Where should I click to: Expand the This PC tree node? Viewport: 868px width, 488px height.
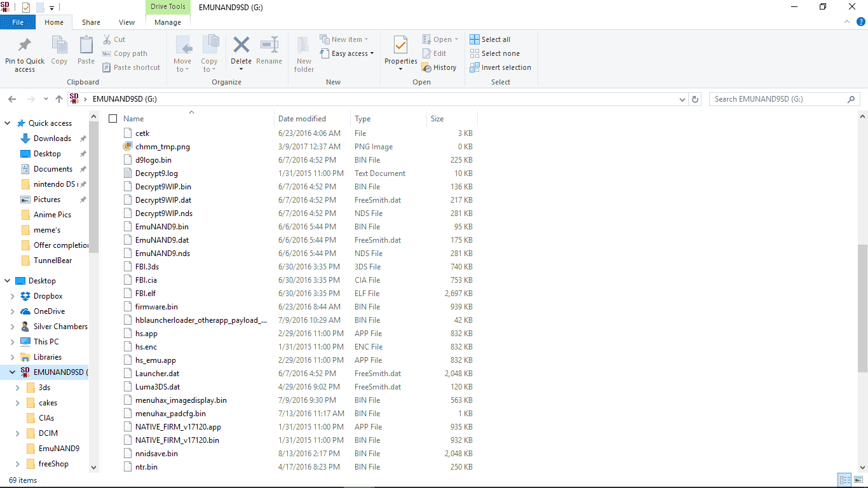11,342
